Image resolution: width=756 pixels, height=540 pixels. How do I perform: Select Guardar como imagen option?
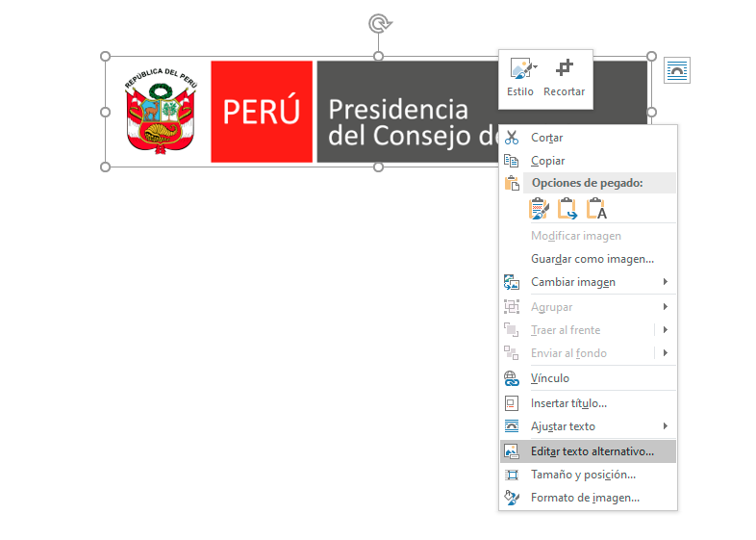(592, 259)
